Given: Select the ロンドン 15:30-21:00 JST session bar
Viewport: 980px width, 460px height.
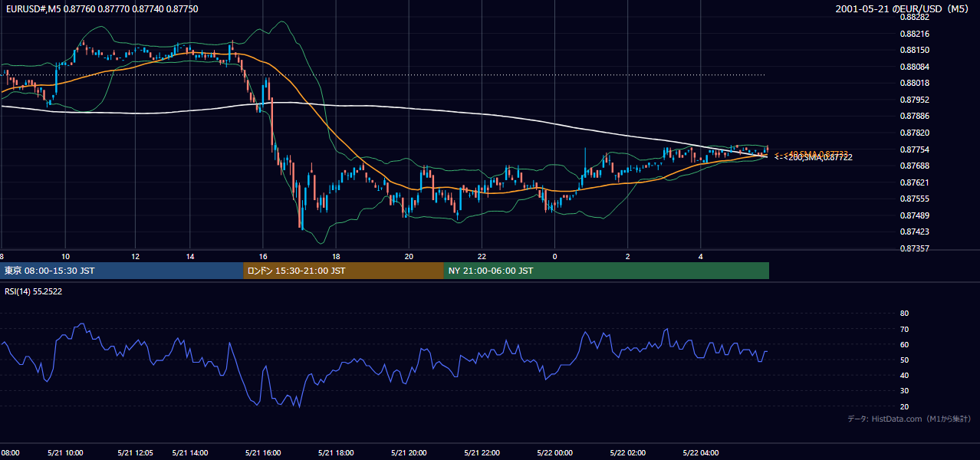Looking at the screenshot, I should (x=344, y=271).
